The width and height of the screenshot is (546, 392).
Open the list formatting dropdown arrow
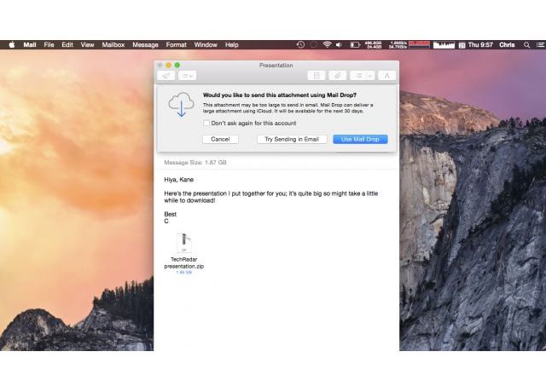point(370,76)
